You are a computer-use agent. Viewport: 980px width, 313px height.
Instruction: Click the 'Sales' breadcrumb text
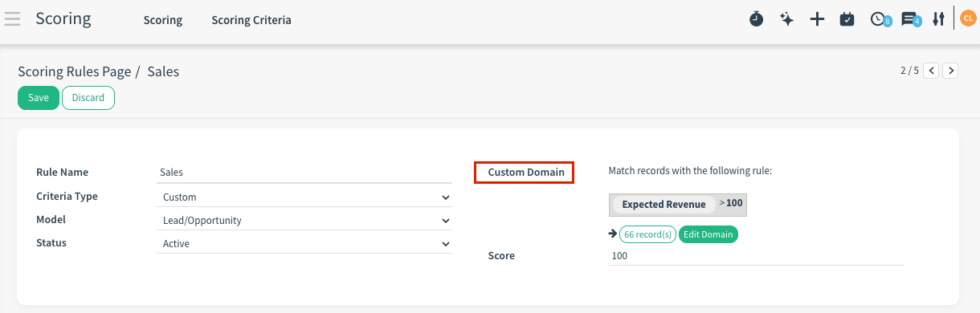point(163,71)
